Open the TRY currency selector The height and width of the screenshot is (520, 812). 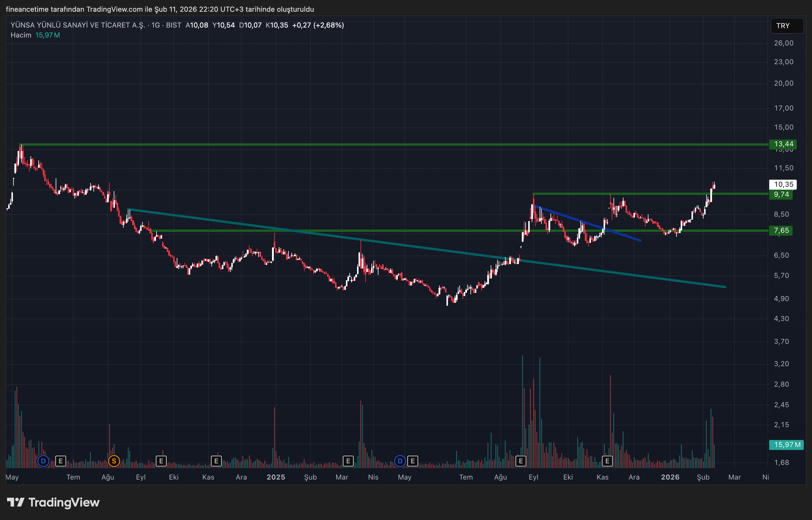pos(787,26)
